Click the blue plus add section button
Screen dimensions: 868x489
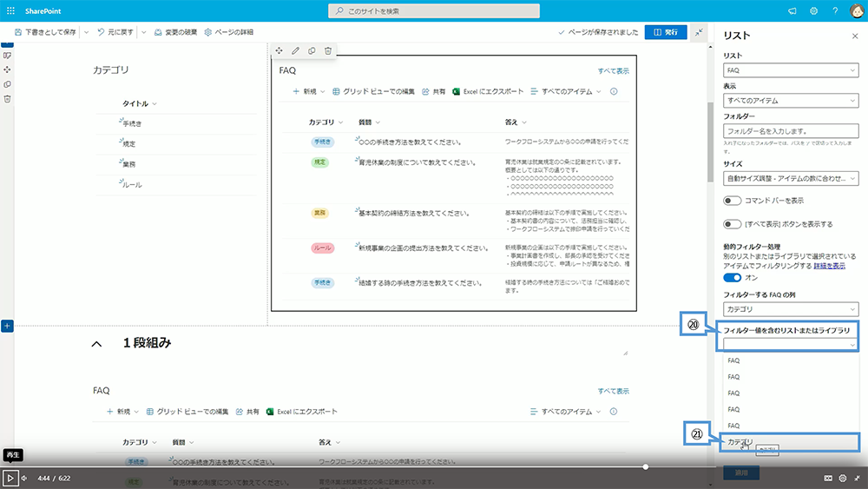click(7, 327)
